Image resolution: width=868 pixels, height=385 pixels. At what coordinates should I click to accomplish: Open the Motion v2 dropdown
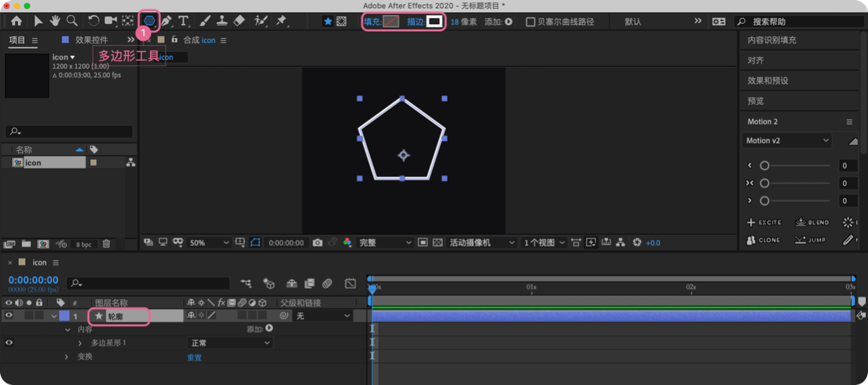click(787, 140)
